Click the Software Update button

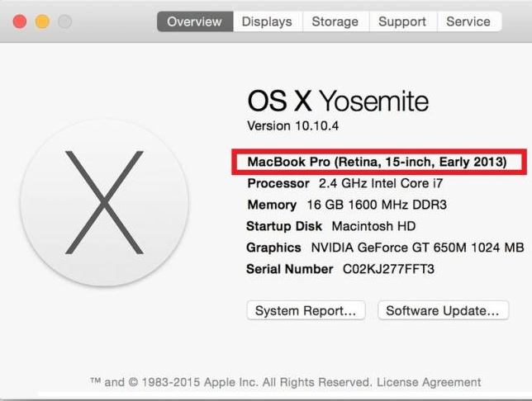[x=442, y=311]
